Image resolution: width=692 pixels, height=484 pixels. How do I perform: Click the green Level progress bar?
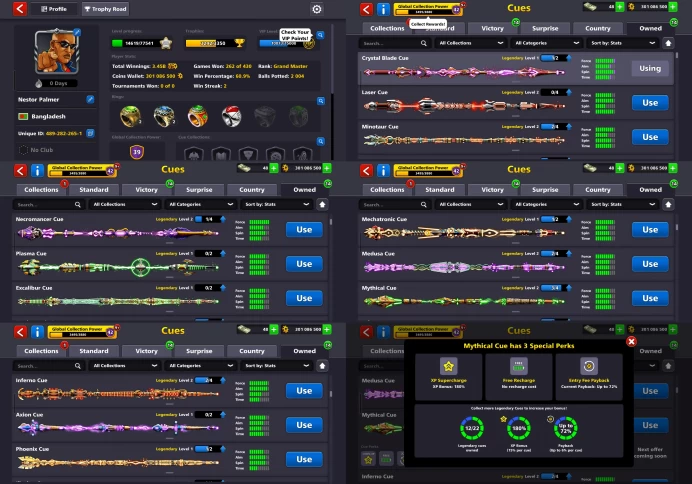136,43
